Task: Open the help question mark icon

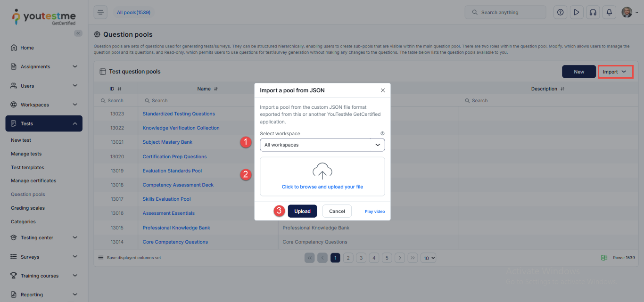Action: pos(560,12)
